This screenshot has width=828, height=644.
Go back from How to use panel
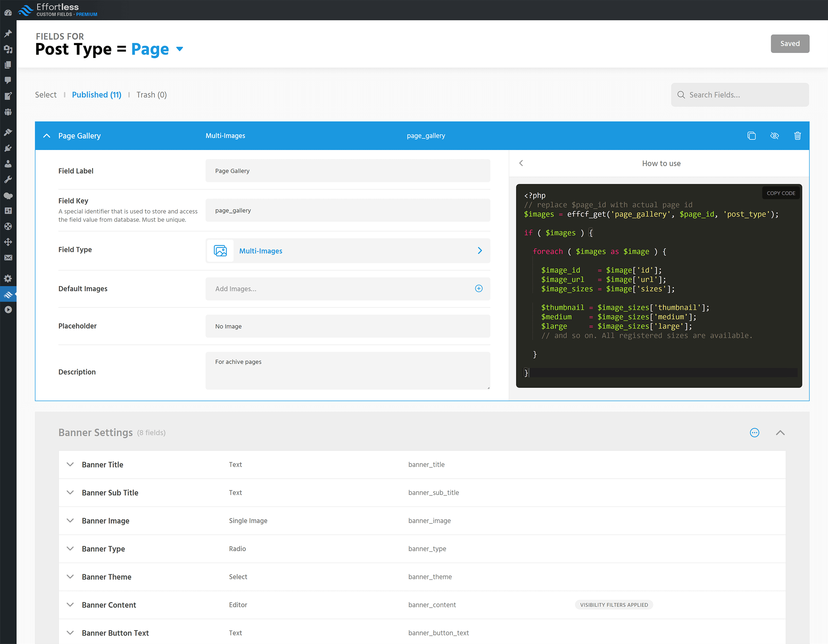pyautogui.click(x=521, y=163)
